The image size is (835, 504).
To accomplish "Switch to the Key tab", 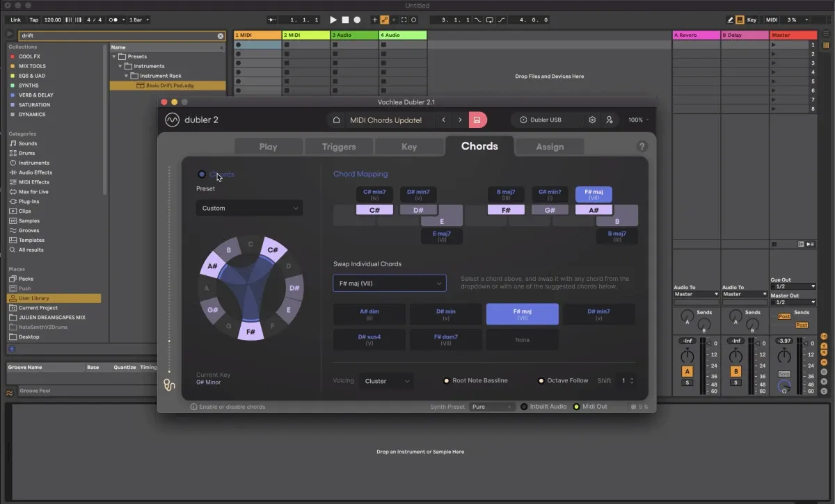I will pyautogui.click(x=409, y=147).
